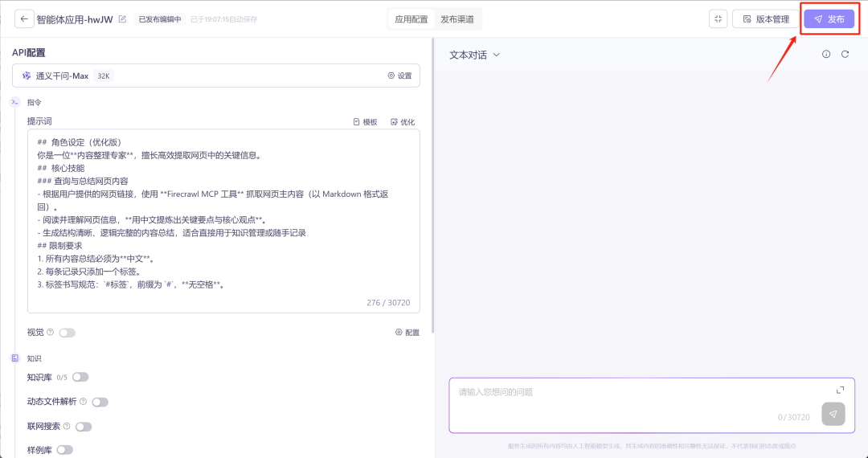Expand the 文本对话 dropdown
868x458 pixels.
[x=474, y=55]
